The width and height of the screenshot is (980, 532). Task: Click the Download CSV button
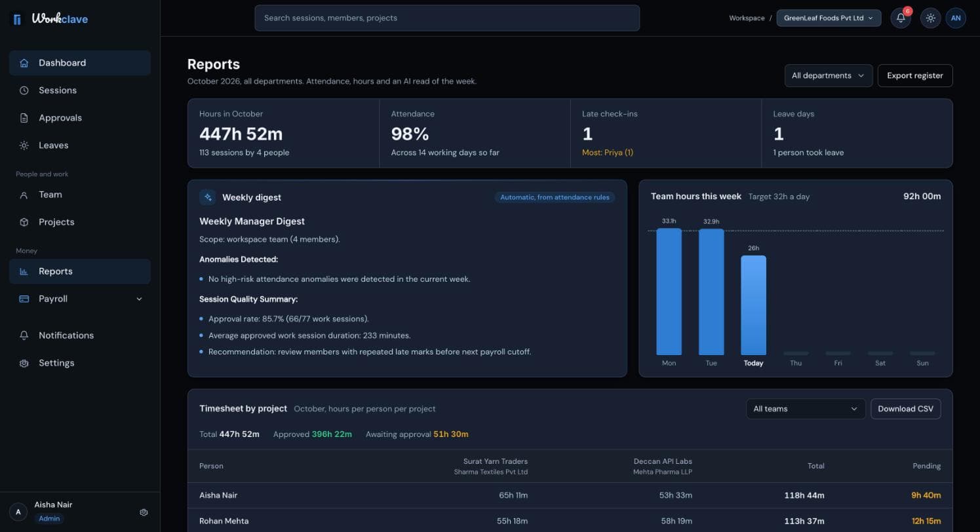906,409
